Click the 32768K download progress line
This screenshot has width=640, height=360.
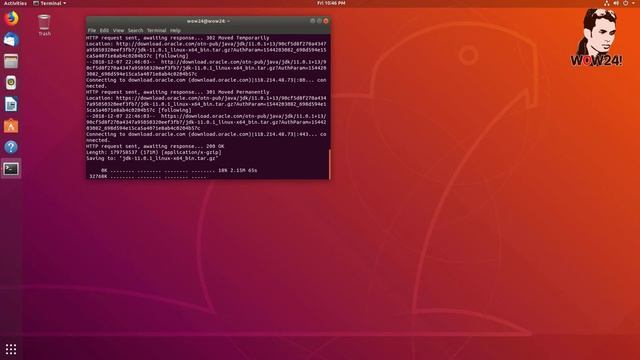(148, 176)
